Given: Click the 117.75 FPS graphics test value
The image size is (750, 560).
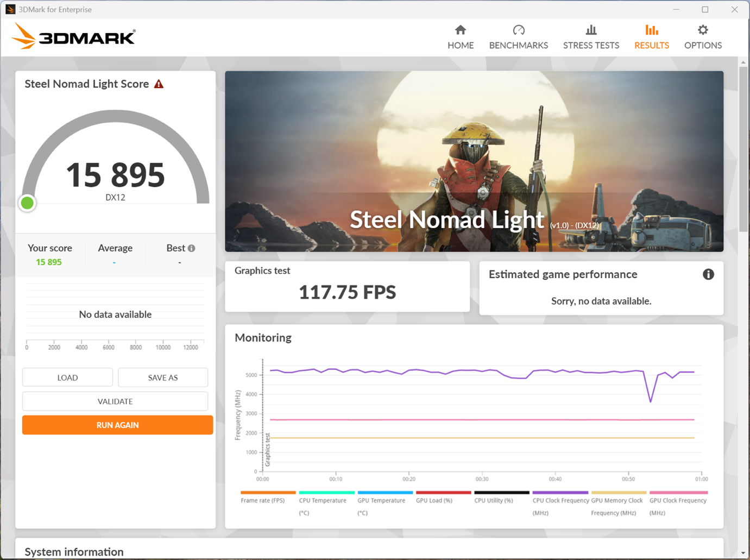Looking at the screenshot, I should (x=348, y=292).
